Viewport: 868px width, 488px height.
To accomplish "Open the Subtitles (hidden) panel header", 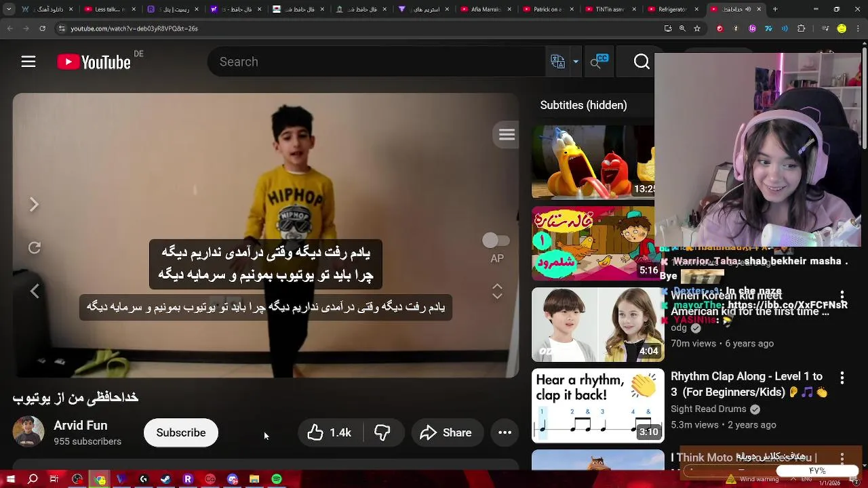I will tap(583, 105).
